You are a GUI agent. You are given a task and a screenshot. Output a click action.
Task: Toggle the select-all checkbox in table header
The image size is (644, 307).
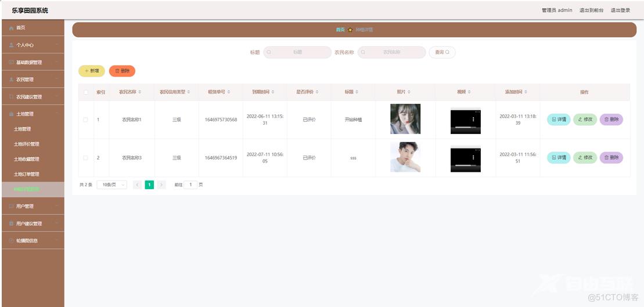pos(86,92)
